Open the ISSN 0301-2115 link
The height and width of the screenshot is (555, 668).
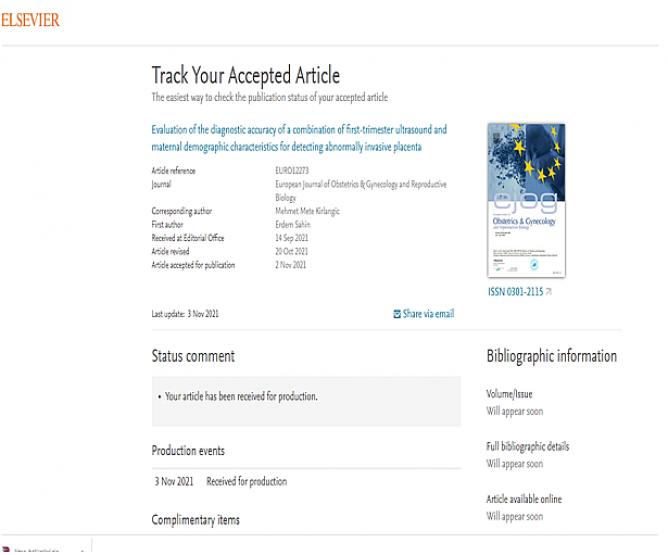(515, 292)
